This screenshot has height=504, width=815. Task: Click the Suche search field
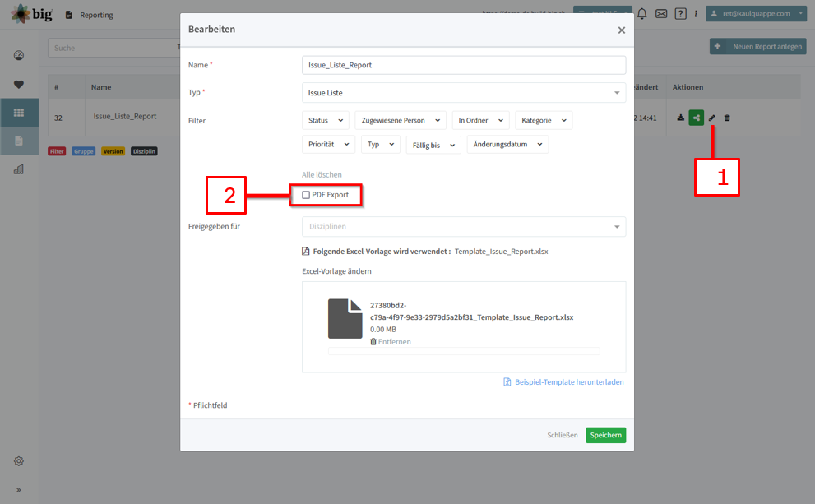(113, 48)
